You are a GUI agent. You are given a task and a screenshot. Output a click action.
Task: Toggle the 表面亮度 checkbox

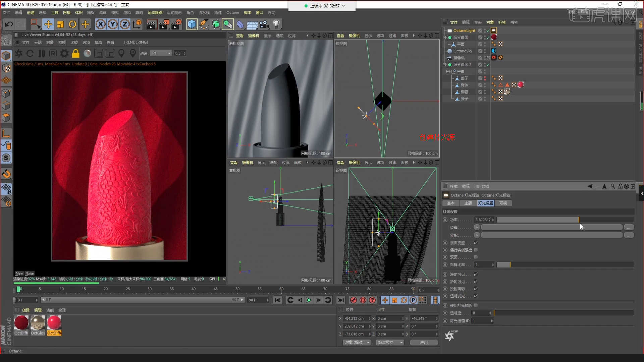(476, 243)
